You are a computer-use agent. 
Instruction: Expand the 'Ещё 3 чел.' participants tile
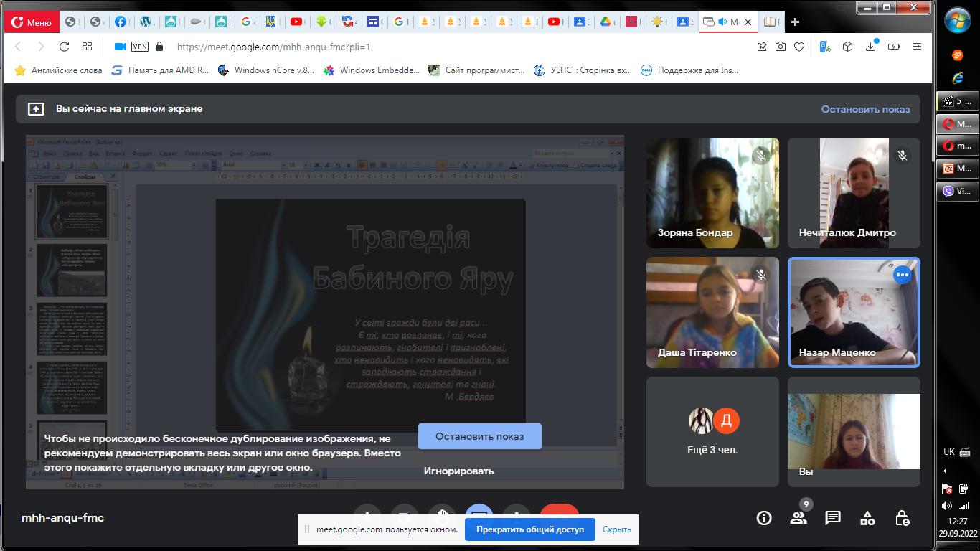tap(712, 432)
